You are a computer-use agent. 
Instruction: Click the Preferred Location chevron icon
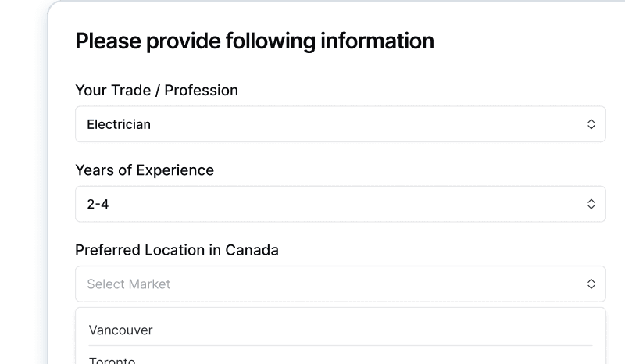[591, 284]
